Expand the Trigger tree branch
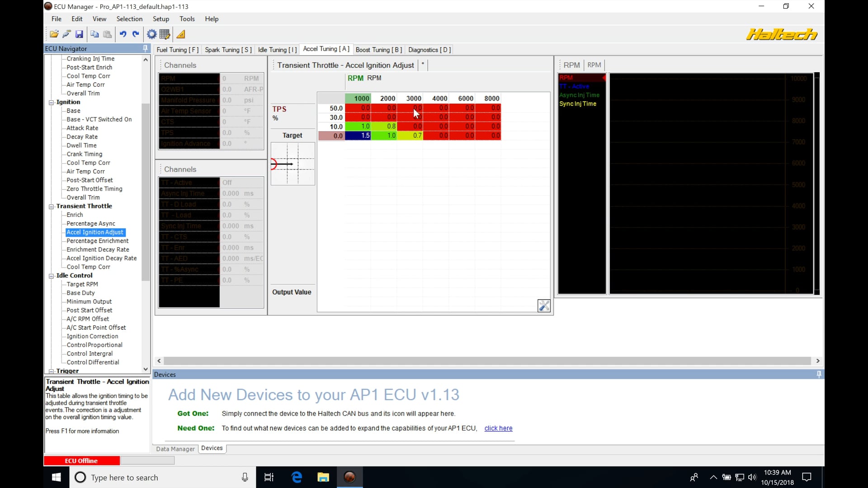Image resolution: width=868 pixels, height=488 pixels. point(51,371)
